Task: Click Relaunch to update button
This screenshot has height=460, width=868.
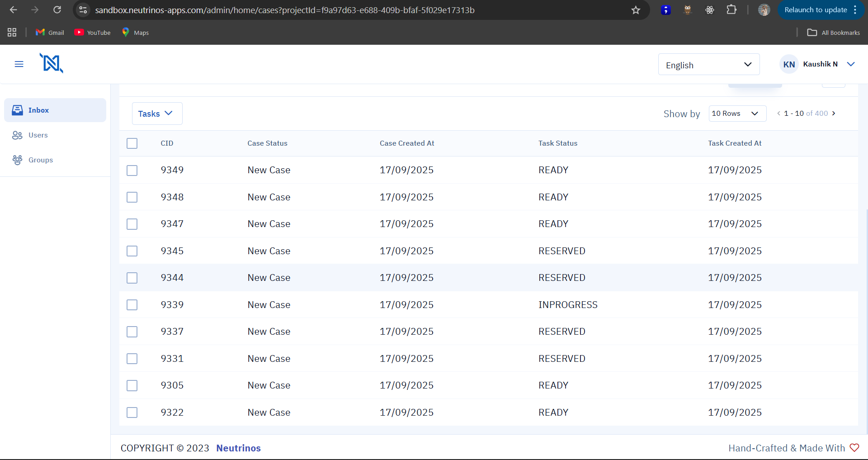Action: point(815,10)
